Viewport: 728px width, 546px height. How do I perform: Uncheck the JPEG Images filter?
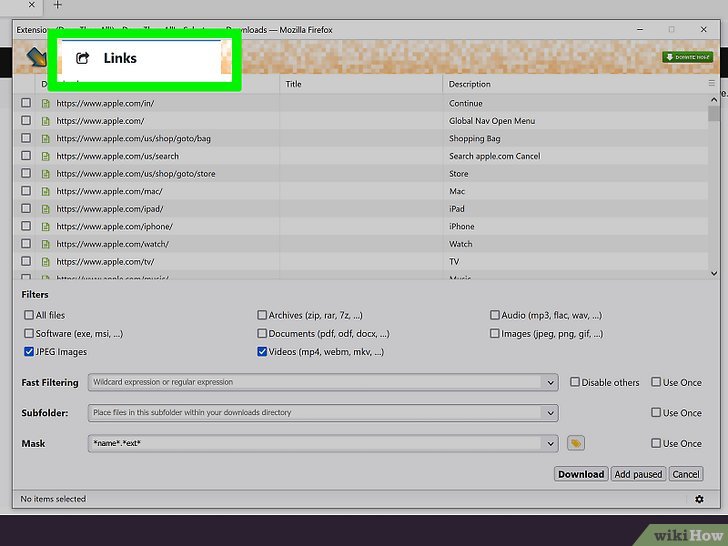point(28,352)
